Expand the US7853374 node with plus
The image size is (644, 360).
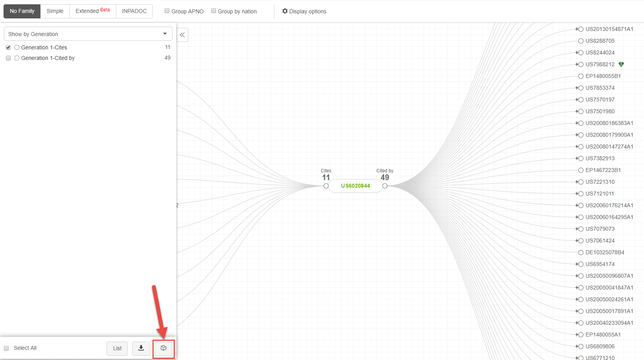[577, 88]
